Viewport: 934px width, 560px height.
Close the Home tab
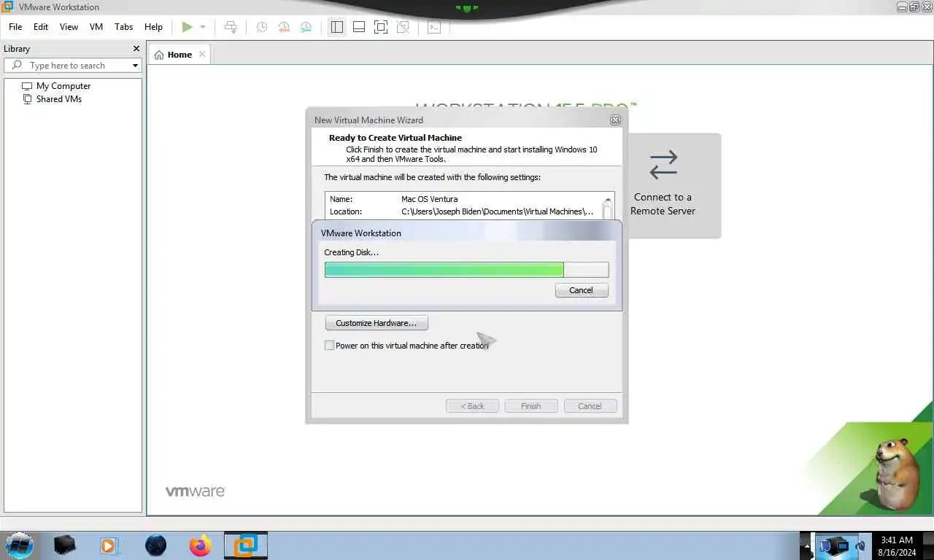pyautogui.click(x=202, y=54)
